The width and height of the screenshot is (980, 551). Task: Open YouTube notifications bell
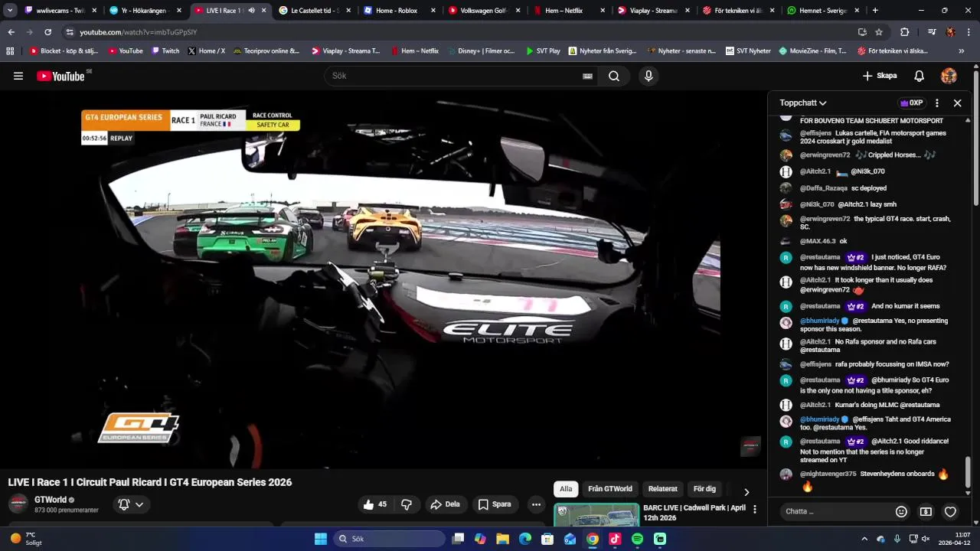920,76
